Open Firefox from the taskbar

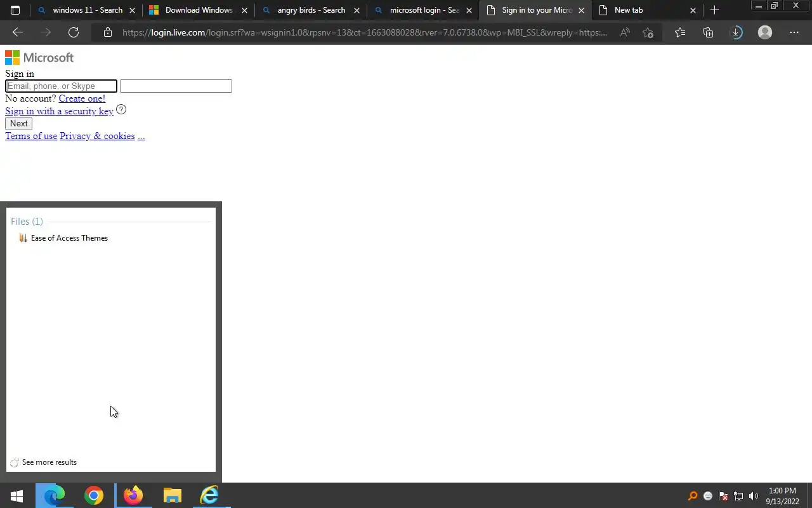(133, 495)
